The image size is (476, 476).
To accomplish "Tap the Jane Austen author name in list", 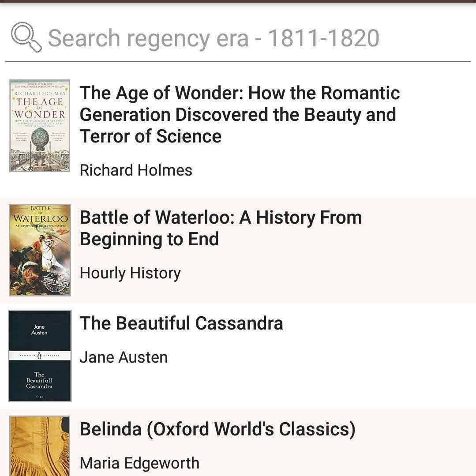I will coord(124,357).
